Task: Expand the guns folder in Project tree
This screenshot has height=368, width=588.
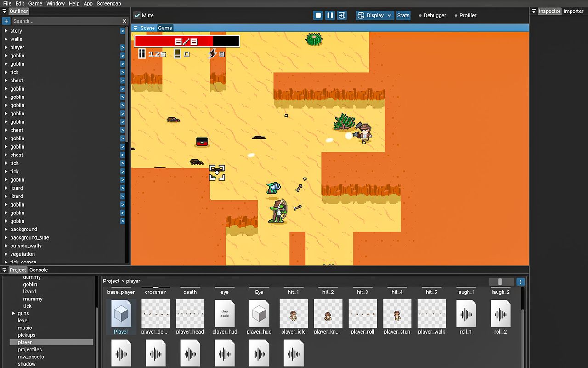Action: tap(14, 313)
